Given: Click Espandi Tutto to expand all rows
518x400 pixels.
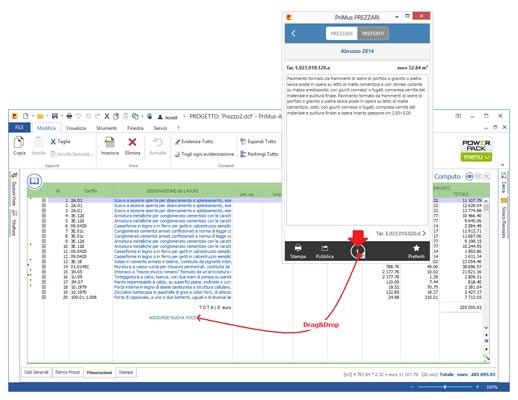Looking at the screenshot, I should (x=258, y=141).
